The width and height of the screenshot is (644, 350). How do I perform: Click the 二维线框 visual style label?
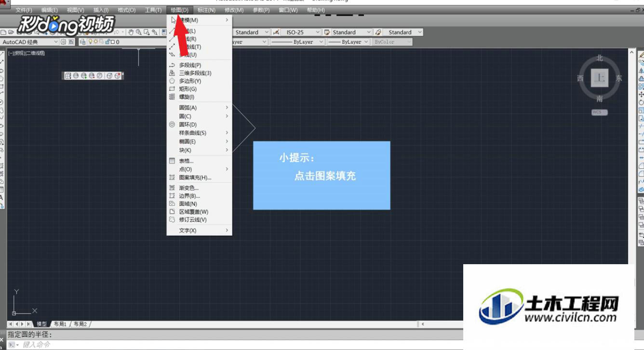[x=35, y=53]
